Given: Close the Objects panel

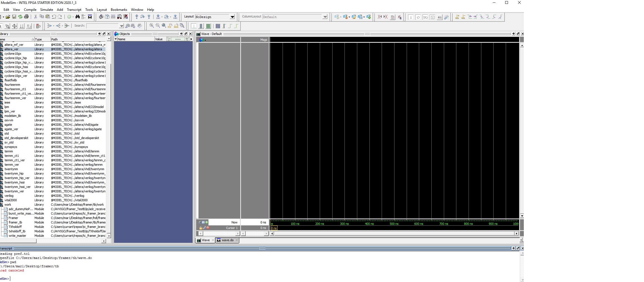Looking at the screenshot, I should click(x=190, y=34).
